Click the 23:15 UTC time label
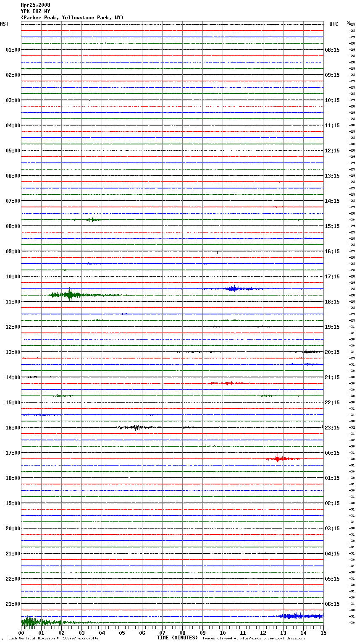This screenshot has width=357, height=644. coord(332,428)
